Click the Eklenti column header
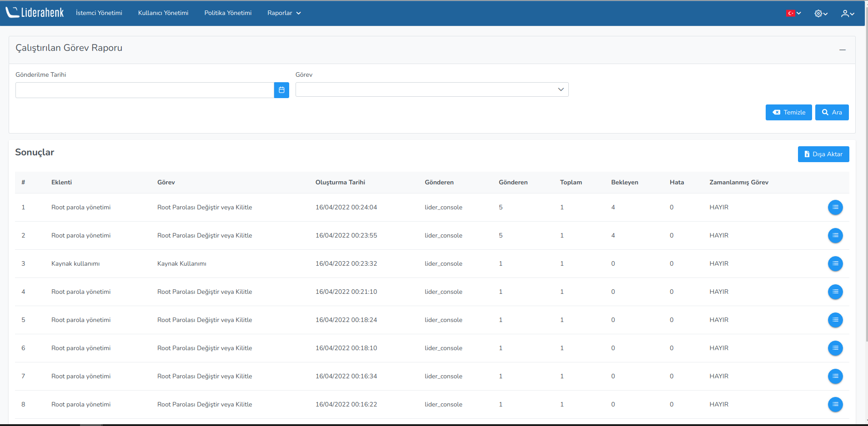This screenshot has width=868, height=426. point(61,182)
